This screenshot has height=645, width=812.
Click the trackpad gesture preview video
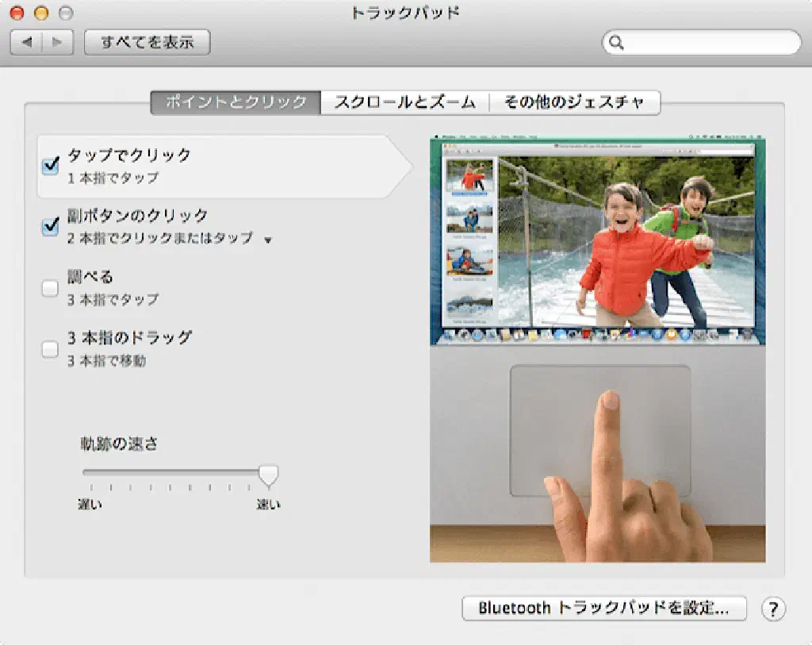coord(598,350)
